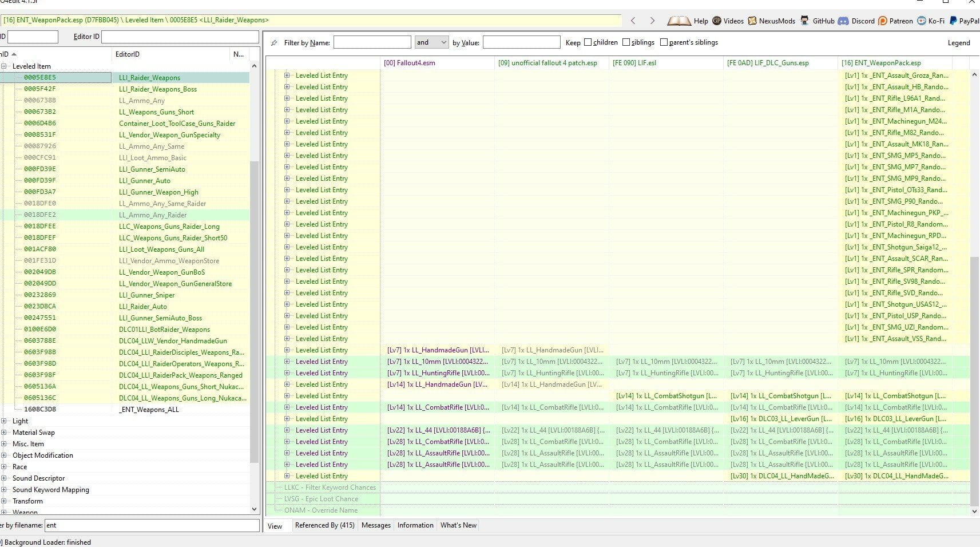This screenshot has height=547, width=980.
Task: Enable Keep parent's siblings checkbox
Action: (x=664, y=42)
